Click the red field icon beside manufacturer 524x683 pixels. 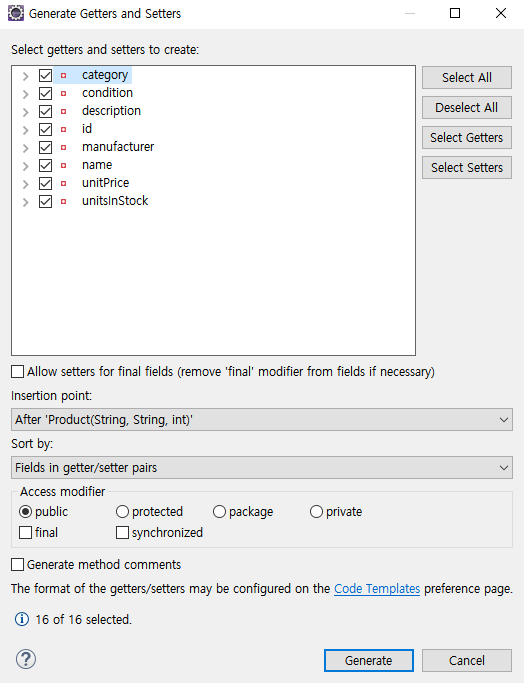click(64, 147)
